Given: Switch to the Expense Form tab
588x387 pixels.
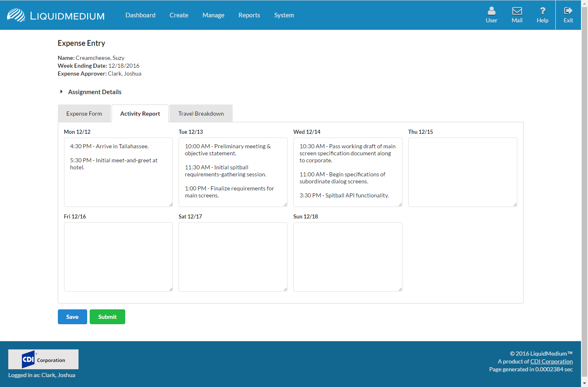Looking at the screenshot, I should coord(84,114).
